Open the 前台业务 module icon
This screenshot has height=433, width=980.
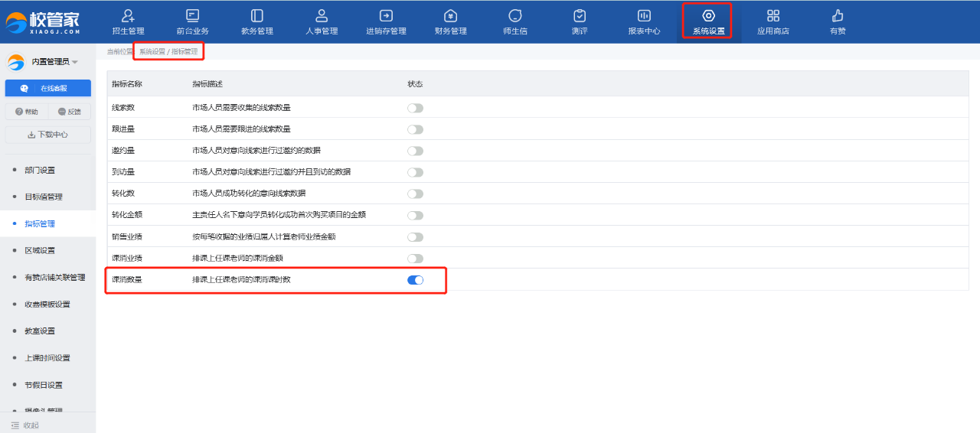click(192, 16)
